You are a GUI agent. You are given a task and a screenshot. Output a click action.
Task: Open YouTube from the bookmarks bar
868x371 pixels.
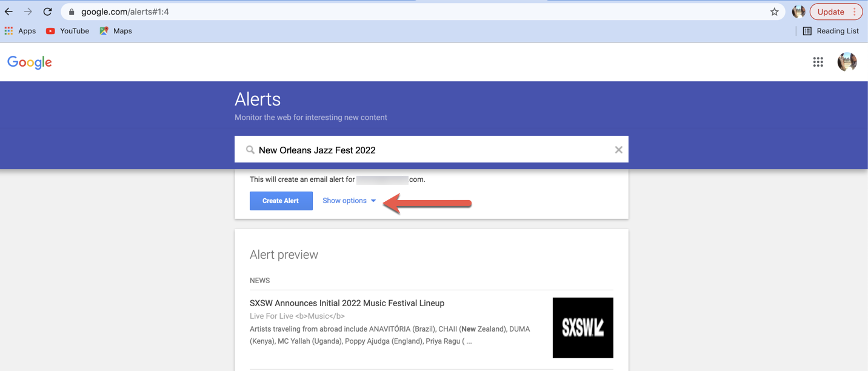[x=67, y=30]
